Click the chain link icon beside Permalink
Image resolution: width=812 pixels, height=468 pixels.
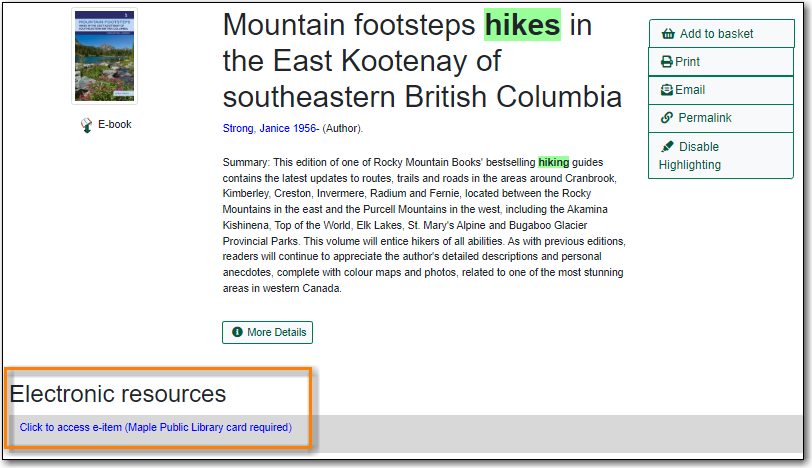click(667, 118)
